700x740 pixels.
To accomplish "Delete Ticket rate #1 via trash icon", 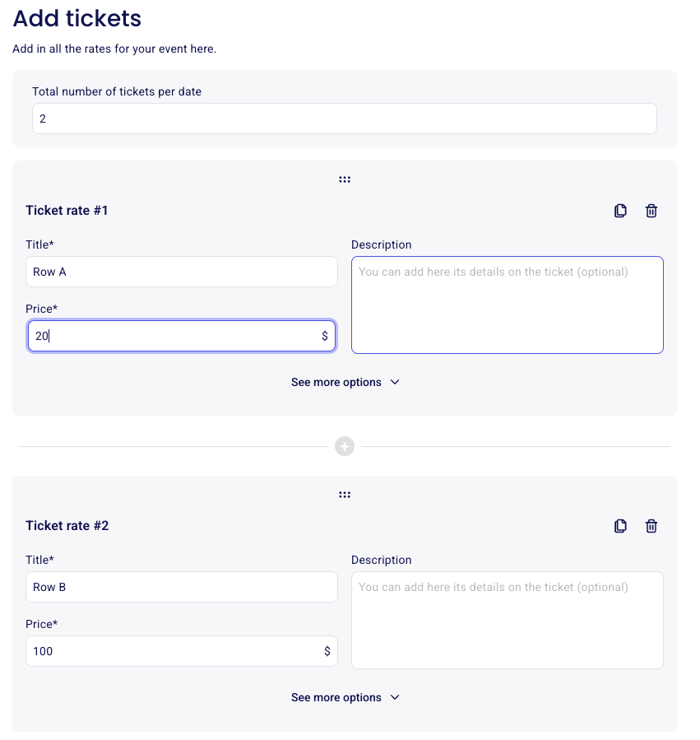I will tap(651, 211).
